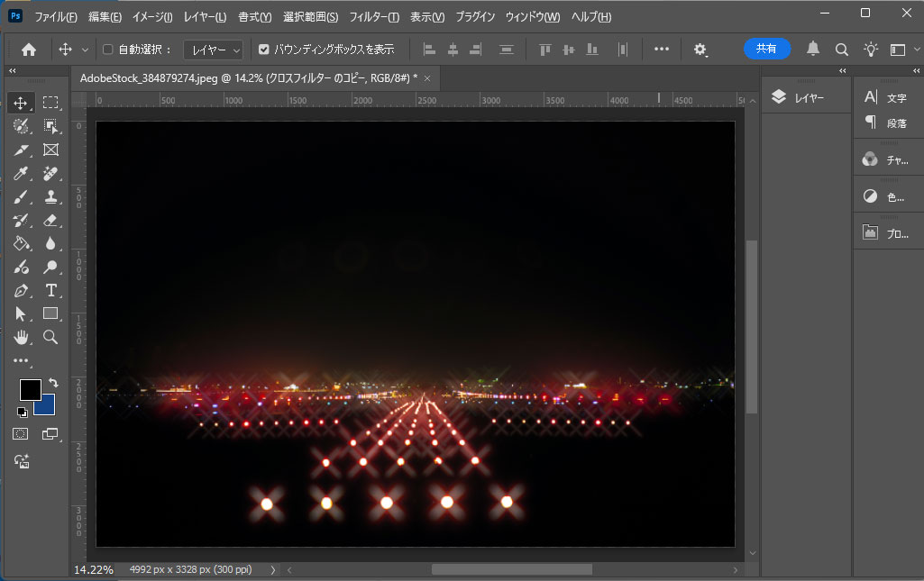Select the Rectangular Marquee tool
The height and width of the screenshot is (581, 924).
click(x=50, y=103)
